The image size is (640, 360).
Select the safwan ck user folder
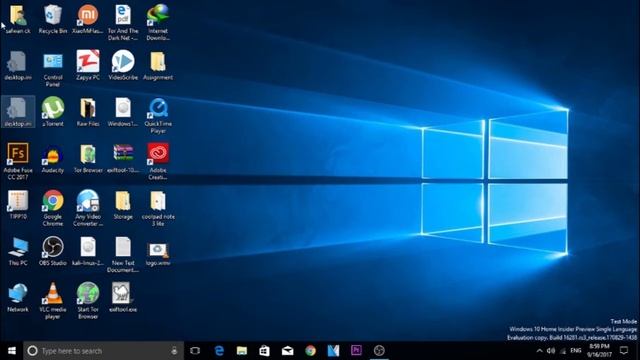[x=18, y=20]
